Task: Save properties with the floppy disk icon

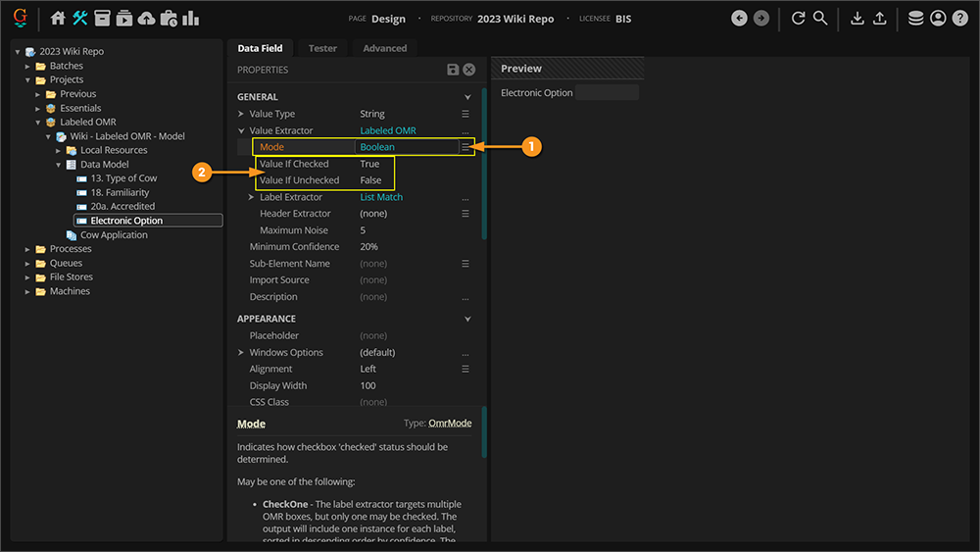Action: click(x=453, y=70)
